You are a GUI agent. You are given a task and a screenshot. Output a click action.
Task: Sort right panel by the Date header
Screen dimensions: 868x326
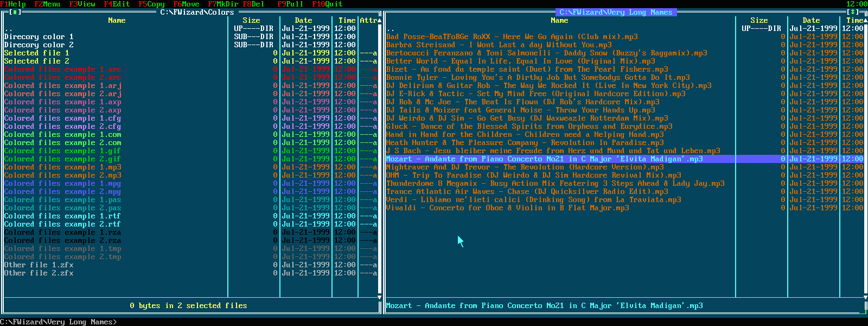811,20
